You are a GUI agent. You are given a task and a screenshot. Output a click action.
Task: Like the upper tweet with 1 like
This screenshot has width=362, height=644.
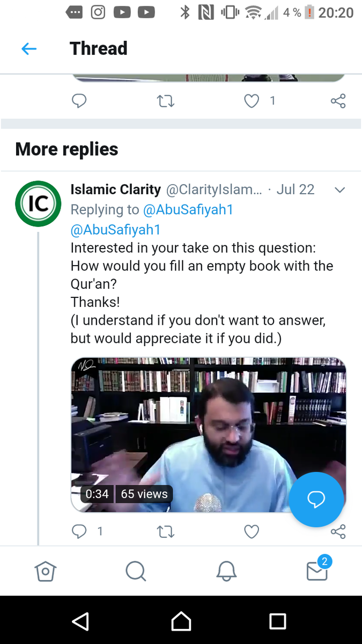point(252,100)
